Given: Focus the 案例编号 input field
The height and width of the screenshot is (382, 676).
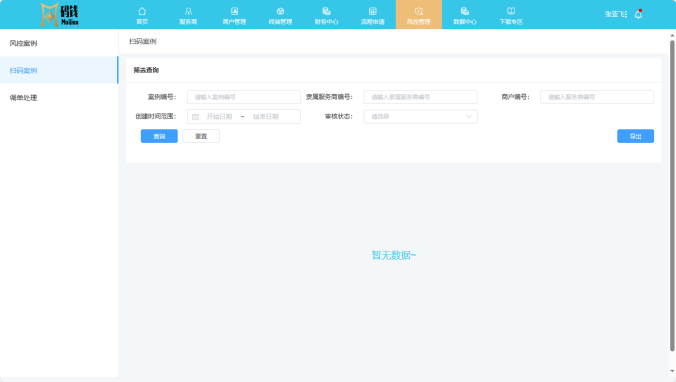Looking at the screenshot, I should coord(244,97).
